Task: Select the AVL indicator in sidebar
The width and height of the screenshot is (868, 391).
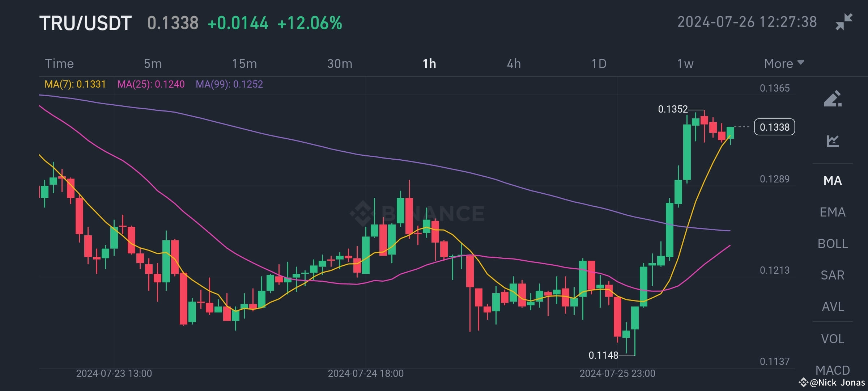Action: (833, 307)
